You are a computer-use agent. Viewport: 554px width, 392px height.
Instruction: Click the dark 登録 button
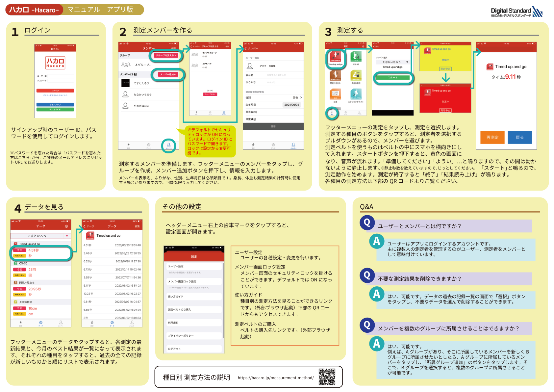(273, 126)
